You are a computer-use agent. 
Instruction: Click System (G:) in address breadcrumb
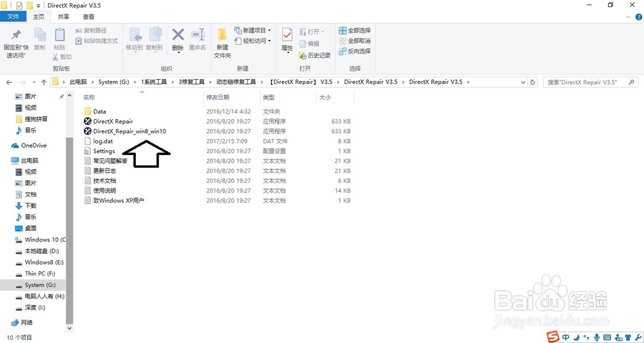(x=114, y=82)
